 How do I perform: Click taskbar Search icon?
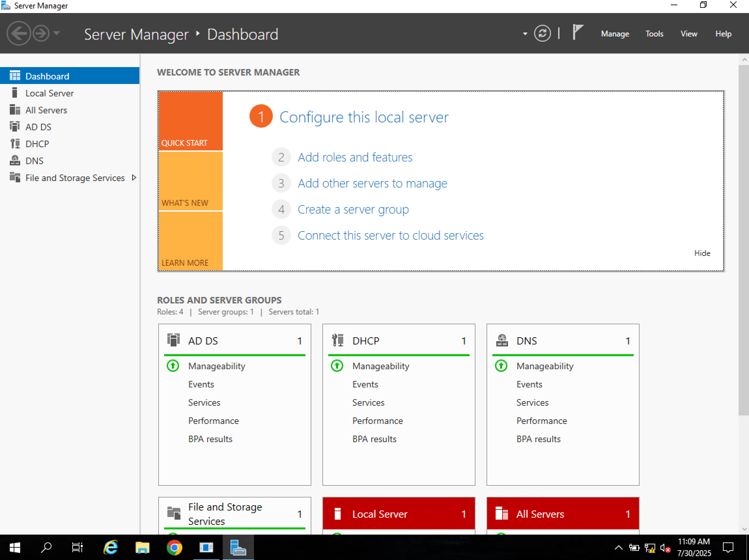tap(46, 547)
